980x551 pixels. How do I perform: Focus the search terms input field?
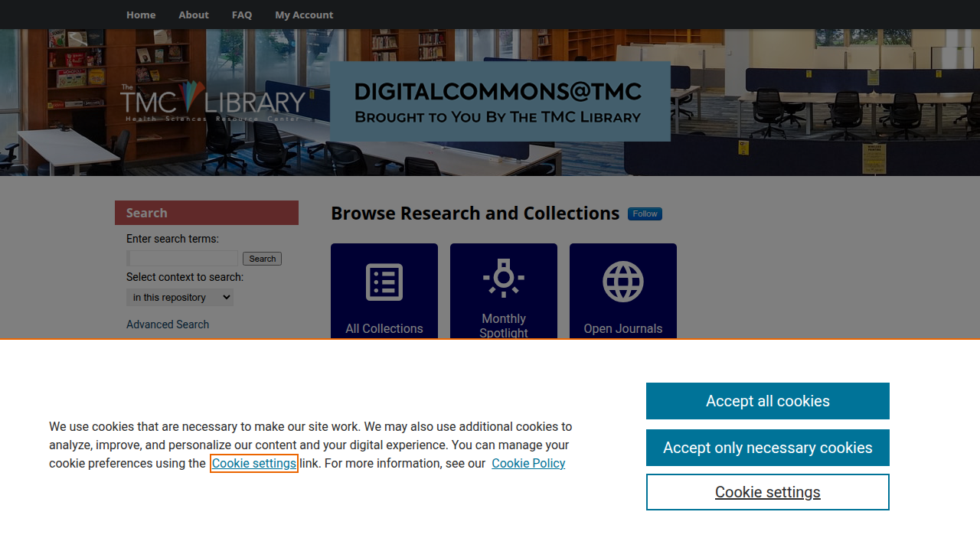click(x=182, y=259)
